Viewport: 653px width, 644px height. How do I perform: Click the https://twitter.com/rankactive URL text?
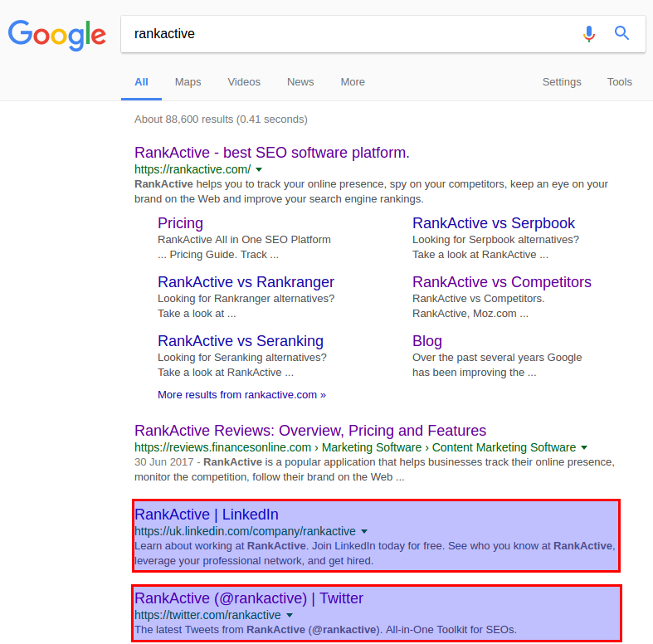point(207,615)
